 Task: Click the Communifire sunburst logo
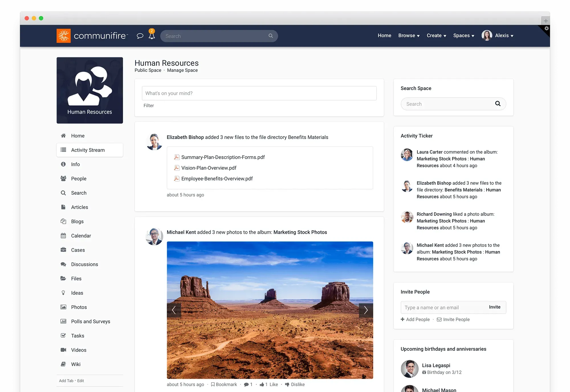pos(64,36)
